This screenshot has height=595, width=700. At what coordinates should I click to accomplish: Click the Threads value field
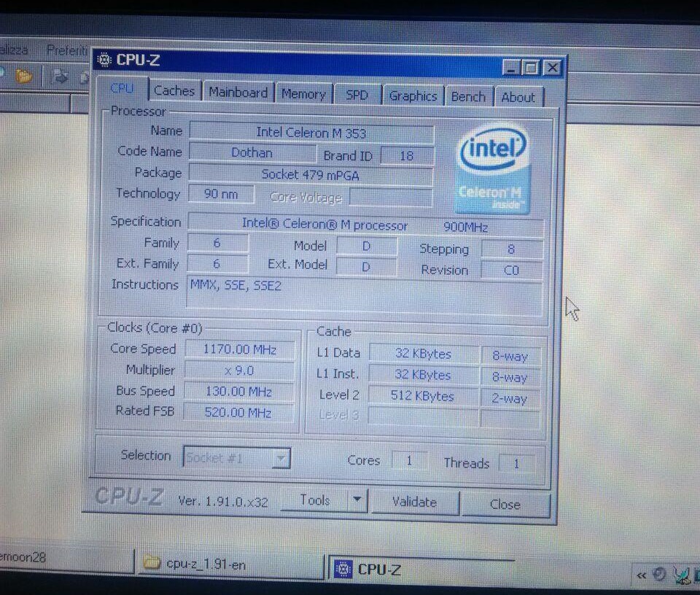[x=516, y=464]
